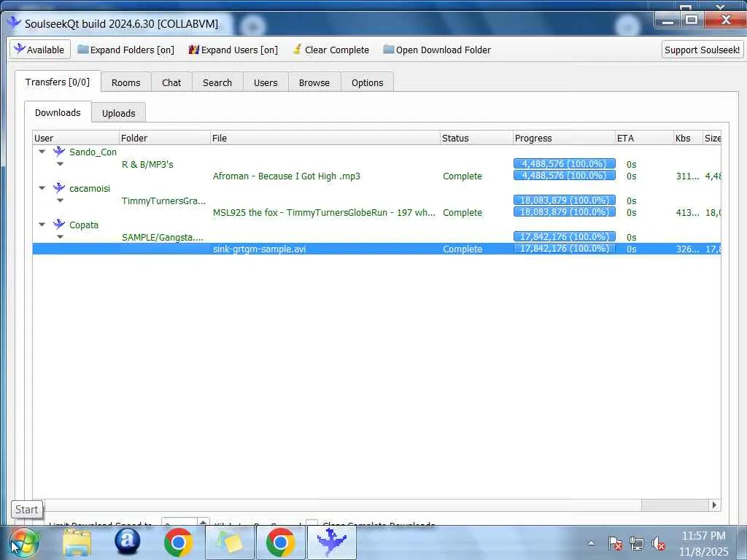Click the Afroman file progress bar
The image size is (747, 560).
565,175
